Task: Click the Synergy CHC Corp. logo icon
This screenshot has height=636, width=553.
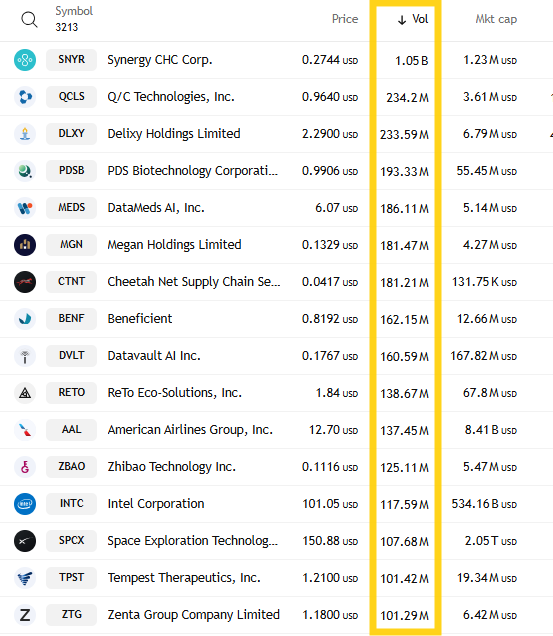Action: 25,60
